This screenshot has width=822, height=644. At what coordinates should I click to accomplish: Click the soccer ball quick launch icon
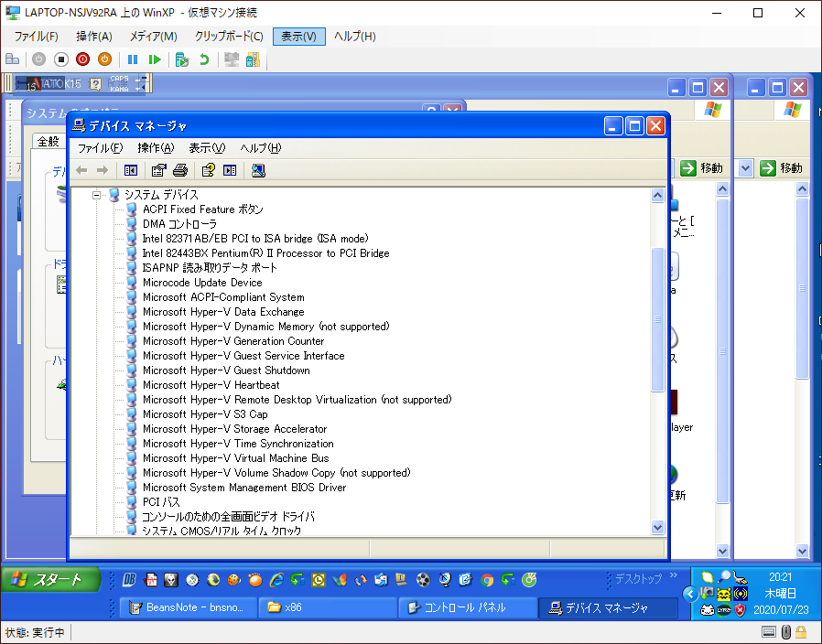423,580
